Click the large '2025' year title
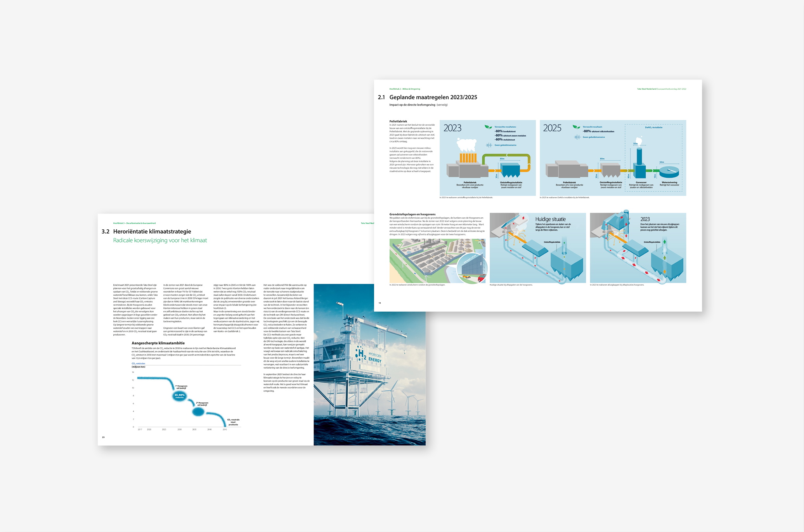The width and height of the screenshot is (804, 532). [552, 128]
